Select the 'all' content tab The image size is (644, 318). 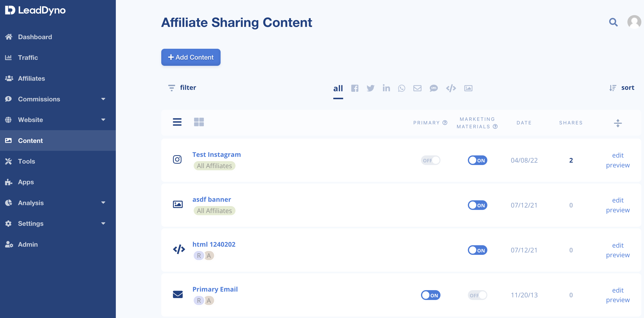pos(338,88)
